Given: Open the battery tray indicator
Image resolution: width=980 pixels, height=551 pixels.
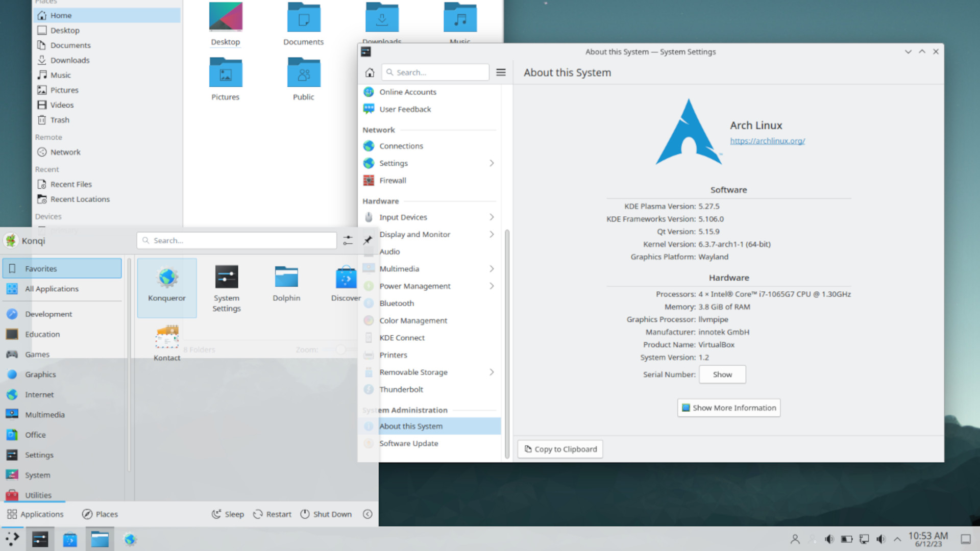Looking at the screenshot, I should pyautogui.click(x=847, y=539).
